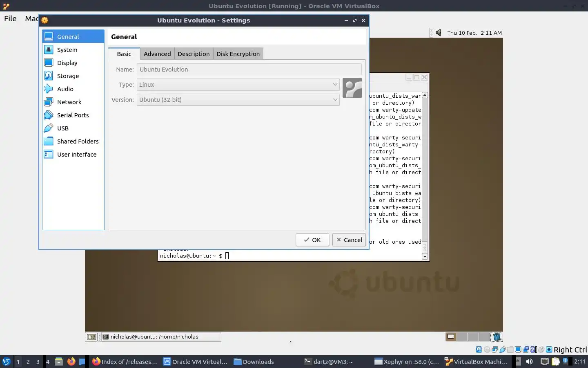Viewport: 588px width, 368px height.
Task: Open the host start menu icon
Action: [7, 361]
